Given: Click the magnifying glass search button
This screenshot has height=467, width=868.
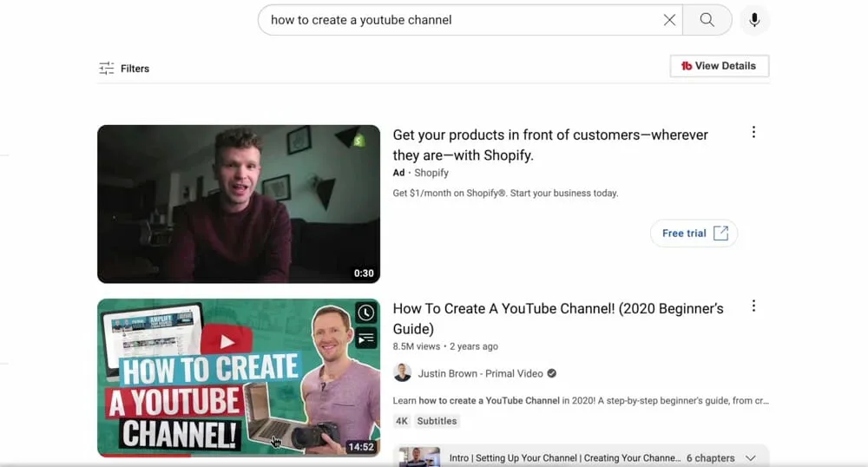Looking at the screenshot, I should pyautogui.click(x=707, y=20).
